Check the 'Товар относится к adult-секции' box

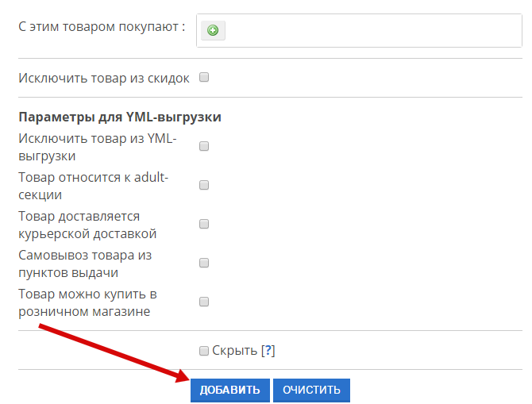point(204,185)
